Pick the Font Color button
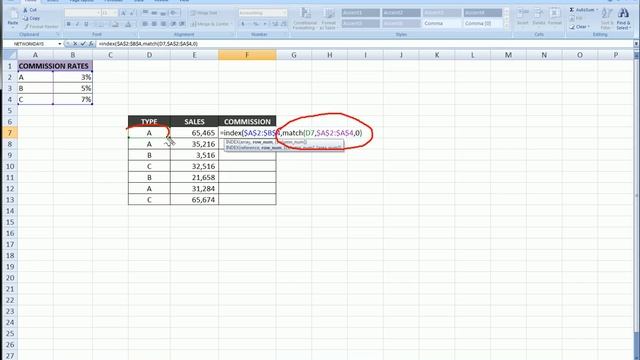This screenshot has width=640, height=360. [129, 24]
